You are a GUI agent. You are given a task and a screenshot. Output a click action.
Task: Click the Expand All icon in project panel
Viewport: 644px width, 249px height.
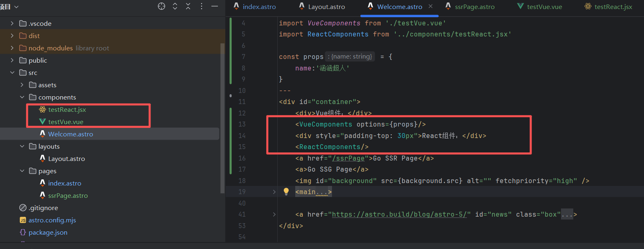tap(175, 6)
